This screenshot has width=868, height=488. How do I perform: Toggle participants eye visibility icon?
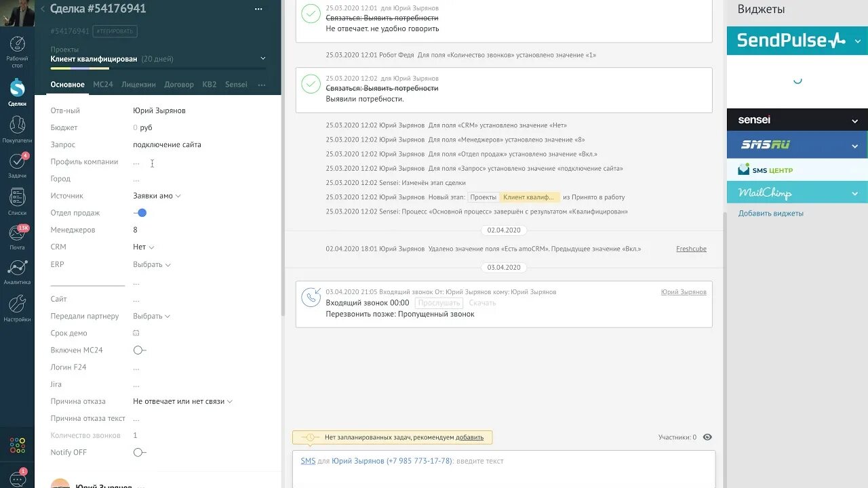click(x=708, y=437)
